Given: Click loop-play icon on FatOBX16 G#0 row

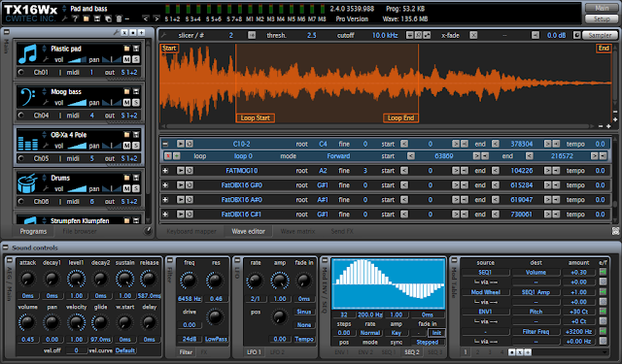Looking at the screenshot, I should (190, 185).
